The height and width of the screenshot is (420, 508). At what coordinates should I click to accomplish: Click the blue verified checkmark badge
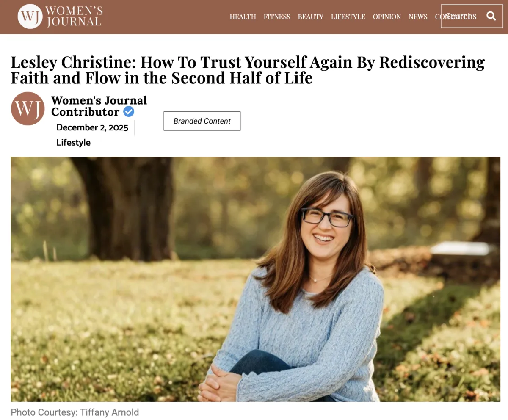pos(129,112)
